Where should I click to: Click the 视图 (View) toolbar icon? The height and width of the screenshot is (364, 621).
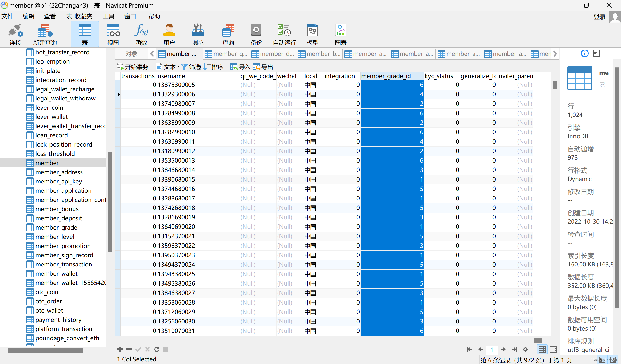click(x=113, y=34)
